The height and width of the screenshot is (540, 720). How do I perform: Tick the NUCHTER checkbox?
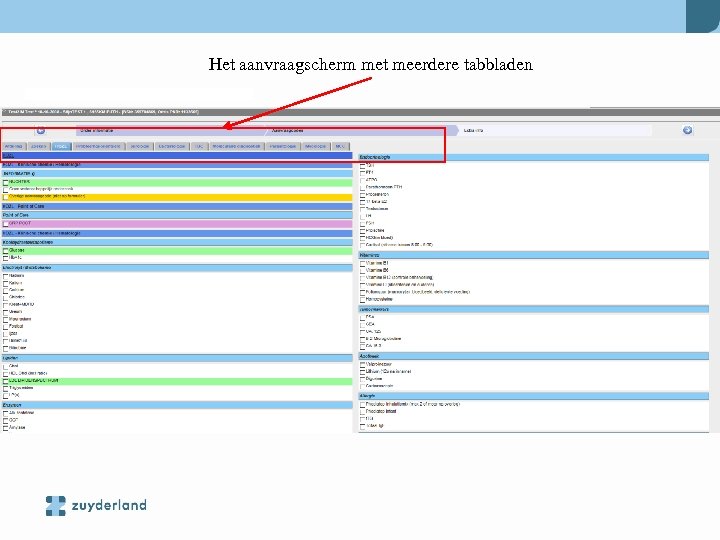coord(6,183)
